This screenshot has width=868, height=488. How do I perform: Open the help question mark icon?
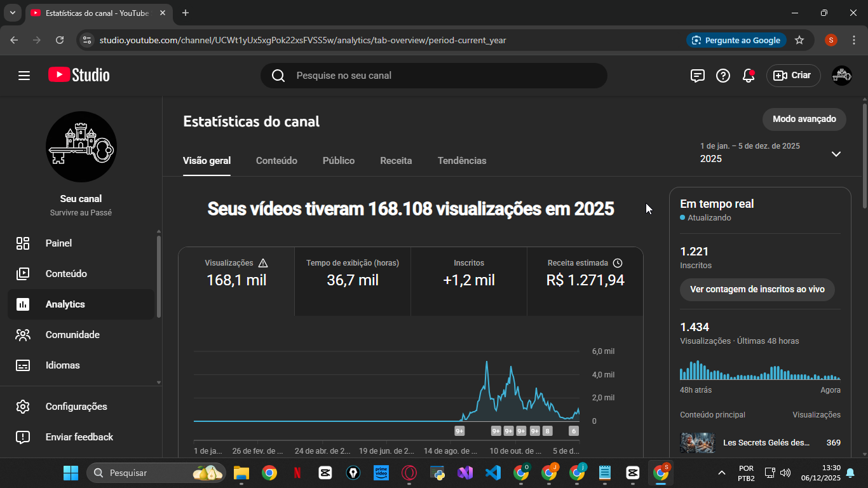723,76
